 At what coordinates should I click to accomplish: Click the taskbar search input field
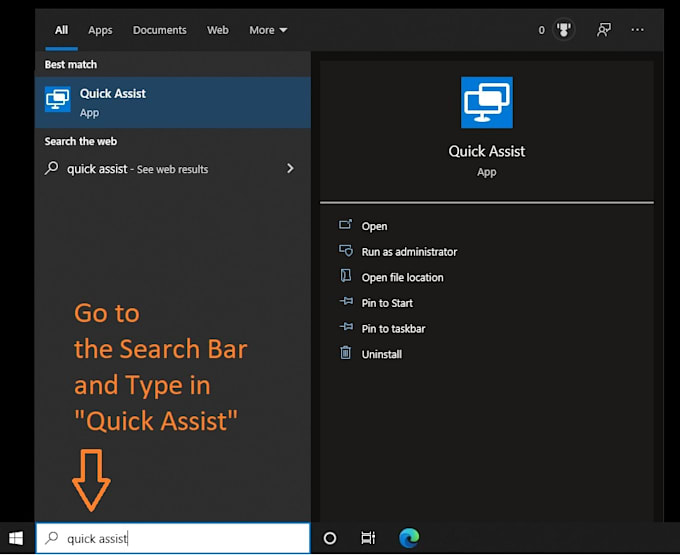pyautogui.click(x=173, y=538)
